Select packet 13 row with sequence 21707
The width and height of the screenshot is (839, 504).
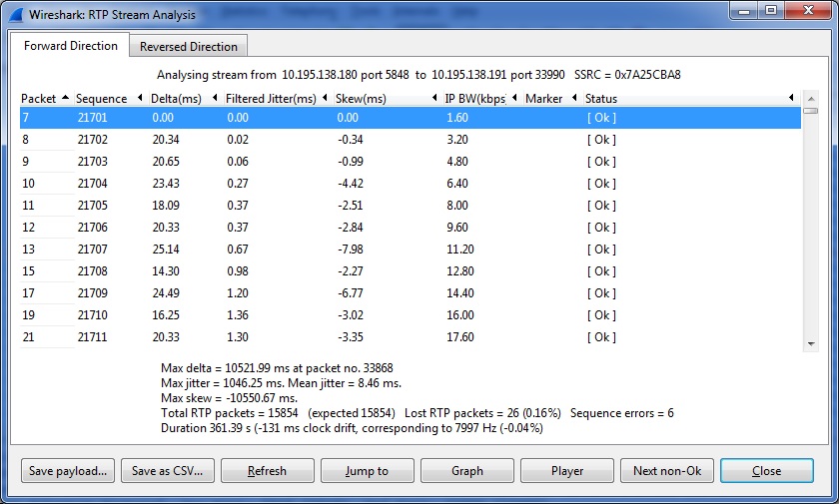(200, 250)
